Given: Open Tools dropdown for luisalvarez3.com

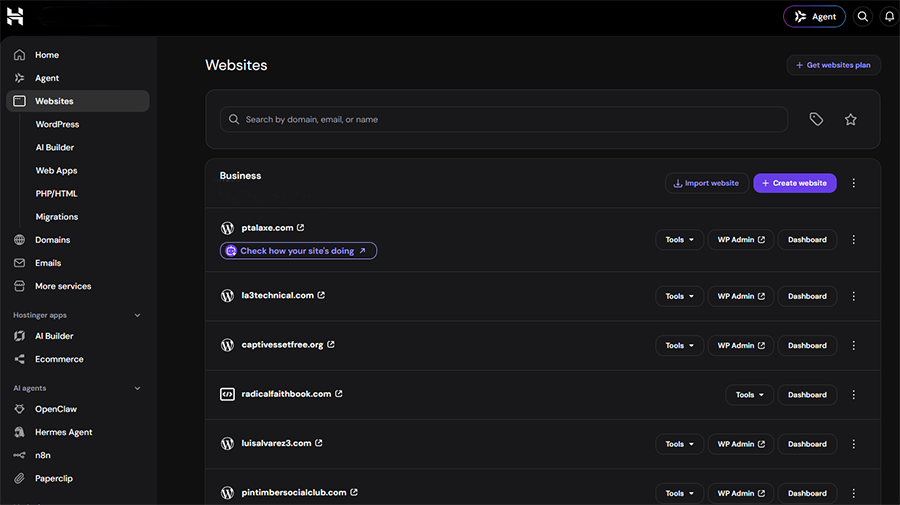Looking at the screenshot, I should 680,444.
